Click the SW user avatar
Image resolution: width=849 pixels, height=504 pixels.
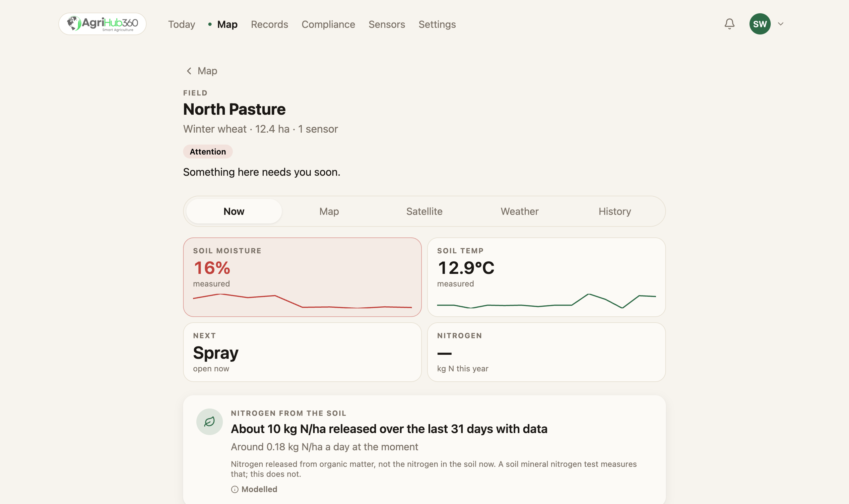click(760, 24)
